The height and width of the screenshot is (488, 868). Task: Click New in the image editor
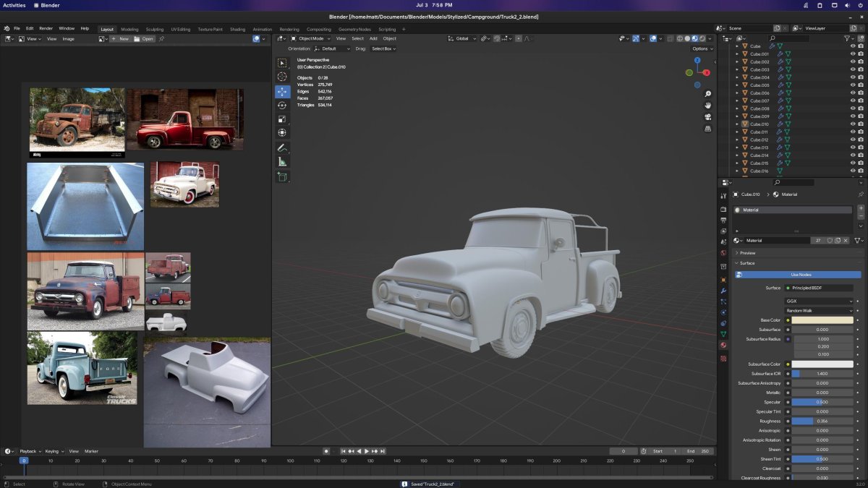pos(120,38)
